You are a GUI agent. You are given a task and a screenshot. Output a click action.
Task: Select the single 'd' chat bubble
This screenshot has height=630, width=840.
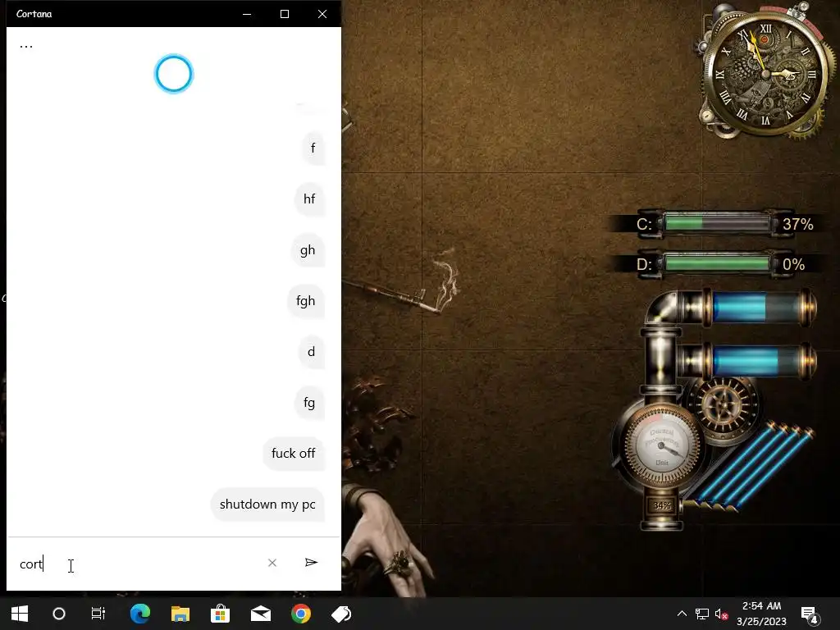click(x=311, y=352)
